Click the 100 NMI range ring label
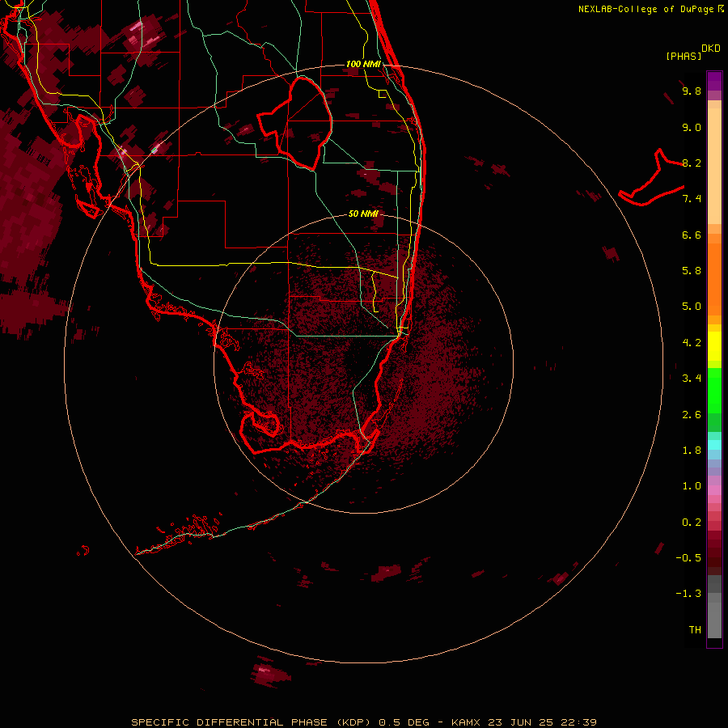The height and width of the screenshot is (728, 728). pyautogui.click(x=363, y=64)
